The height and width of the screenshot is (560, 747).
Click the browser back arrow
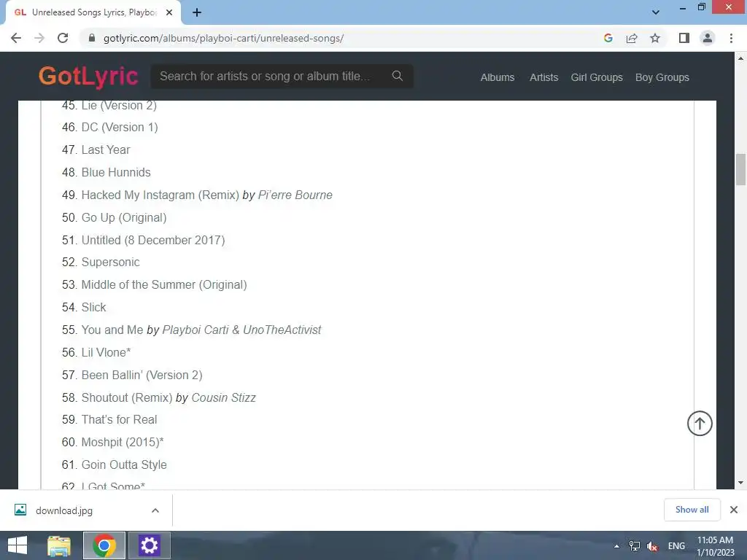[x=16, y=38]
